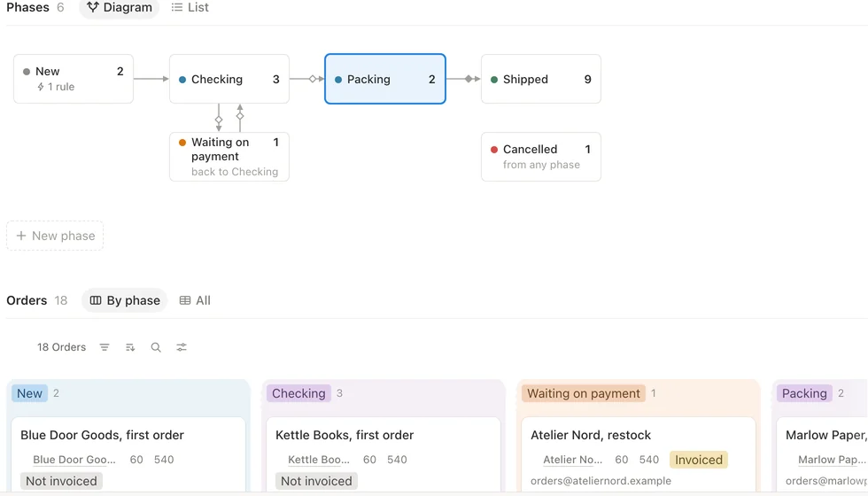Click the 'back to Checking' note
Image resolution: width=868 pixels, height=496 pixels.
tap(235, 172)
